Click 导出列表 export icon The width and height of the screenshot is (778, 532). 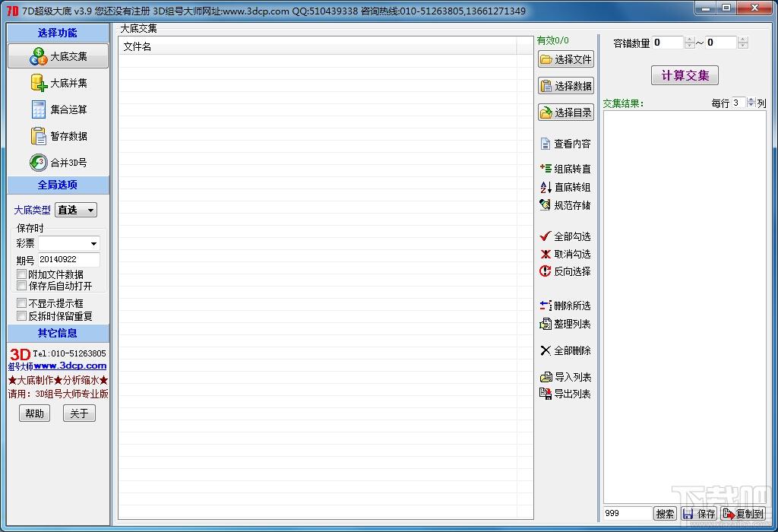(x=546, y=394)
